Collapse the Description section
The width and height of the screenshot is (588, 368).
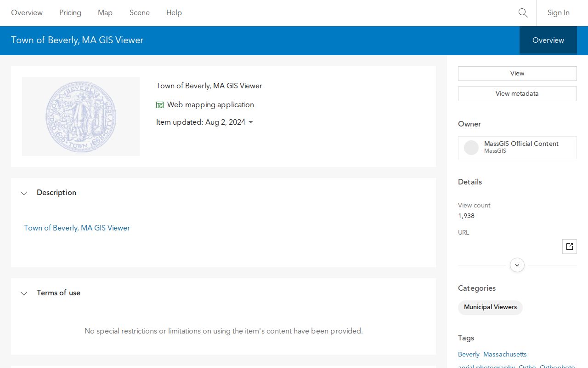pyautogui.click(x=24, y=193)
